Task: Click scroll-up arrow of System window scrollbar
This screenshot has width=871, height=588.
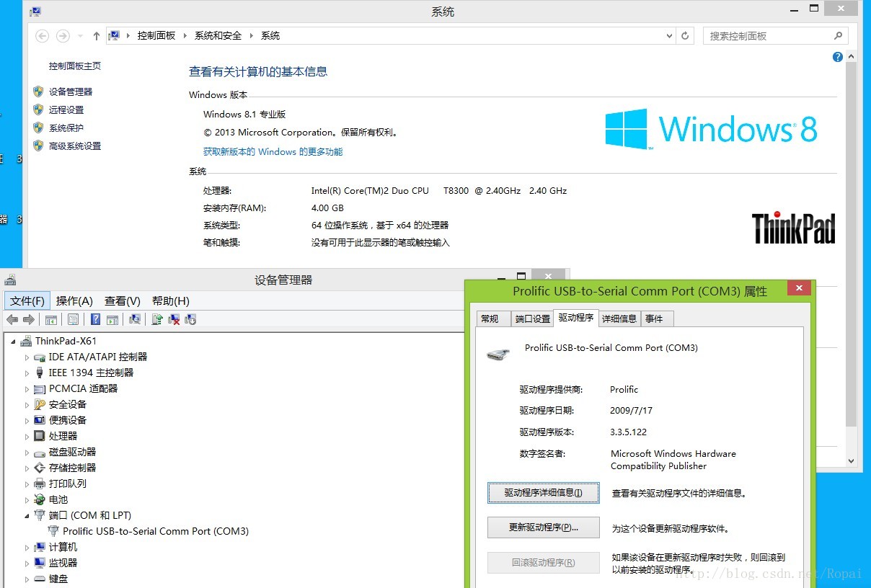Action: click(851, 56)
